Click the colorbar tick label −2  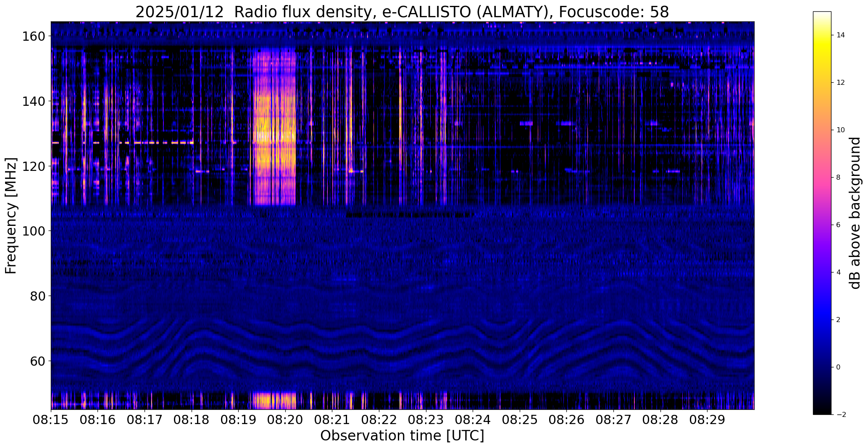click(841, 415)
